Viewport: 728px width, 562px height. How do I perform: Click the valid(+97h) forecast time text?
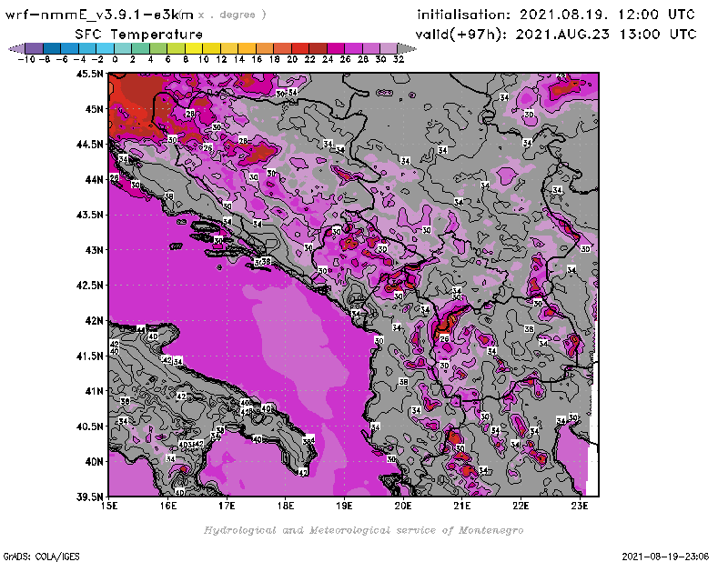[556, 34]
